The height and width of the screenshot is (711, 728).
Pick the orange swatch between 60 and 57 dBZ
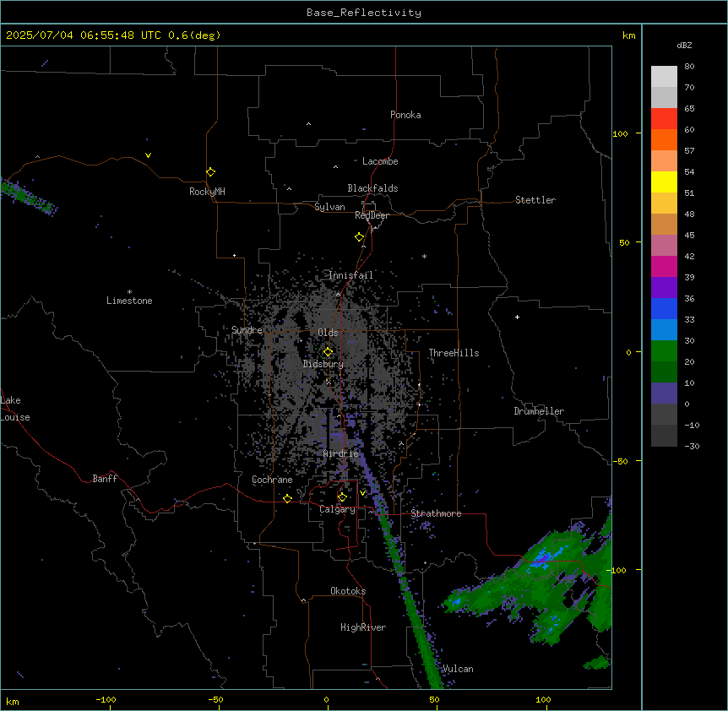(664, 140)
